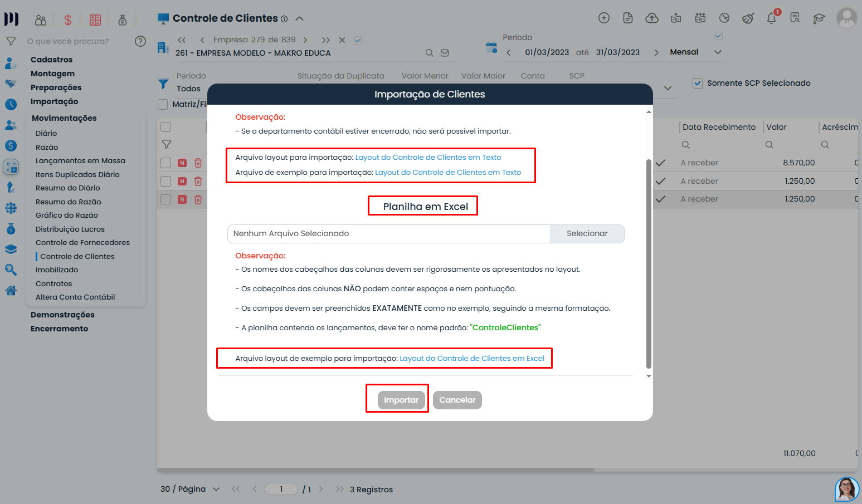Open Demonstrações menu
862x504 pixels.
[62, 315]
